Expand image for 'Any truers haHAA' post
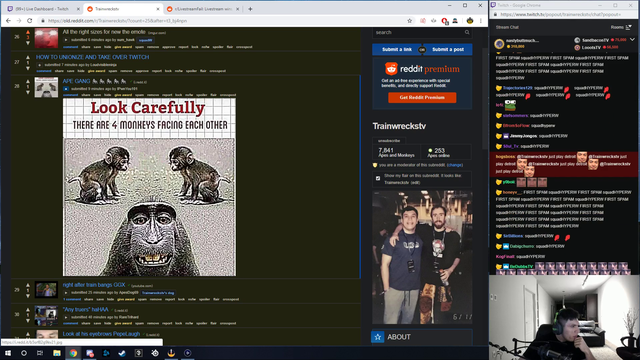 point(66,317)
